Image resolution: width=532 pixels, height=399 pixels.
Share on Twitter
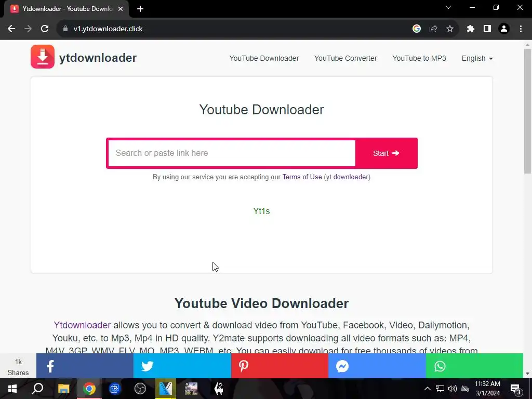tap(182, 366)
